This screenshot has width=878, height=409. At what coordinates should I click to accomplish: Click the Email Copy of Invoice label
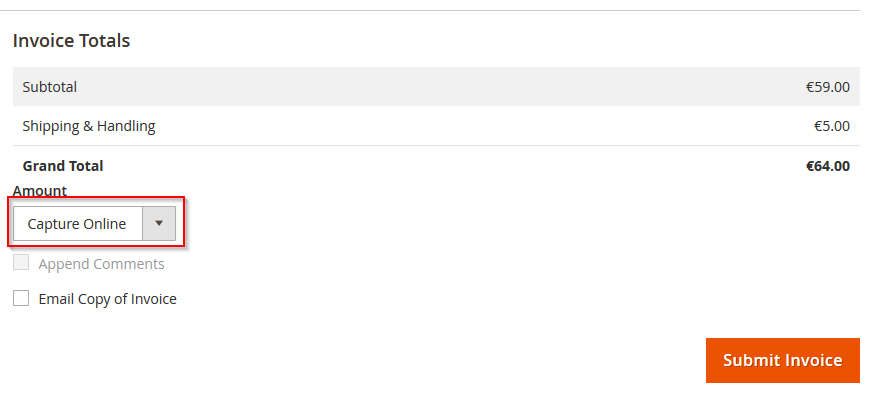click(108, 299)
